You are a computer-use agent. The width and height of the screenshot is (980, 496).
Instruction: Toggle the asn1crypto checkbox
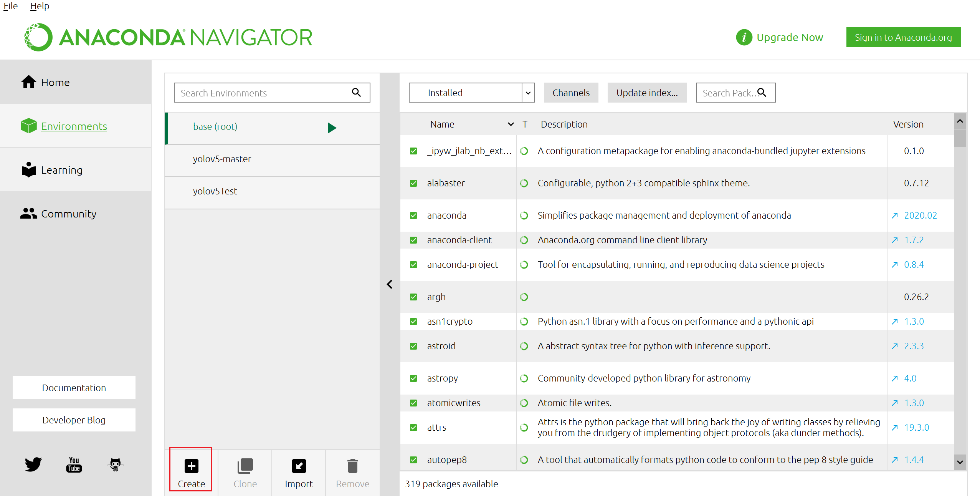pos(413,322)
